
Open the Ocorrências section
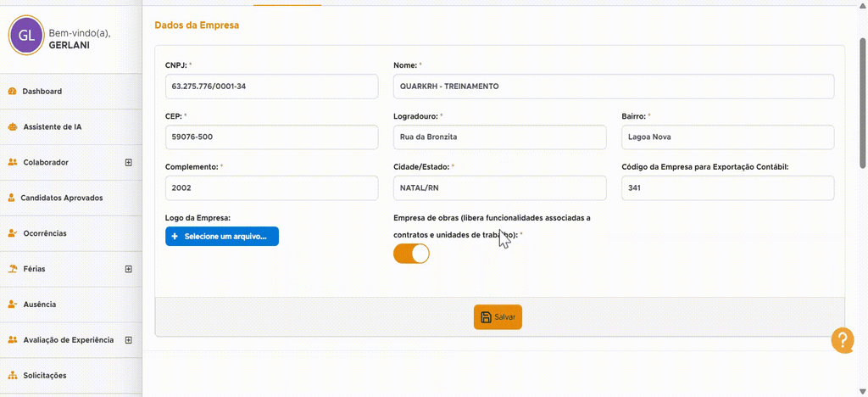71,233
